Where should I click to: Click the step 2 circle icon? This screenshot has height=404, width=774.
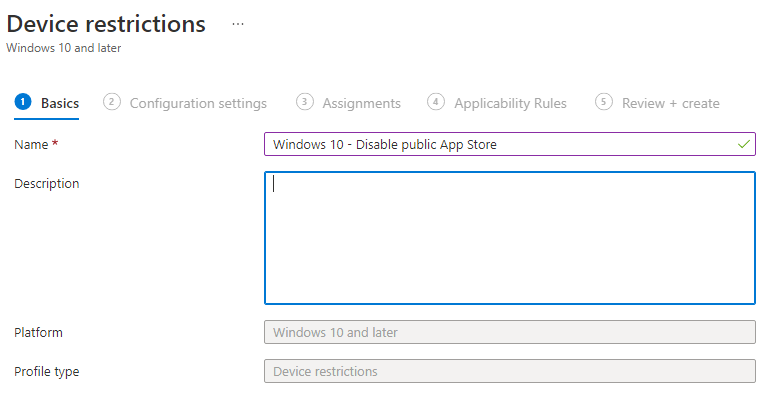tap(112, 102)
